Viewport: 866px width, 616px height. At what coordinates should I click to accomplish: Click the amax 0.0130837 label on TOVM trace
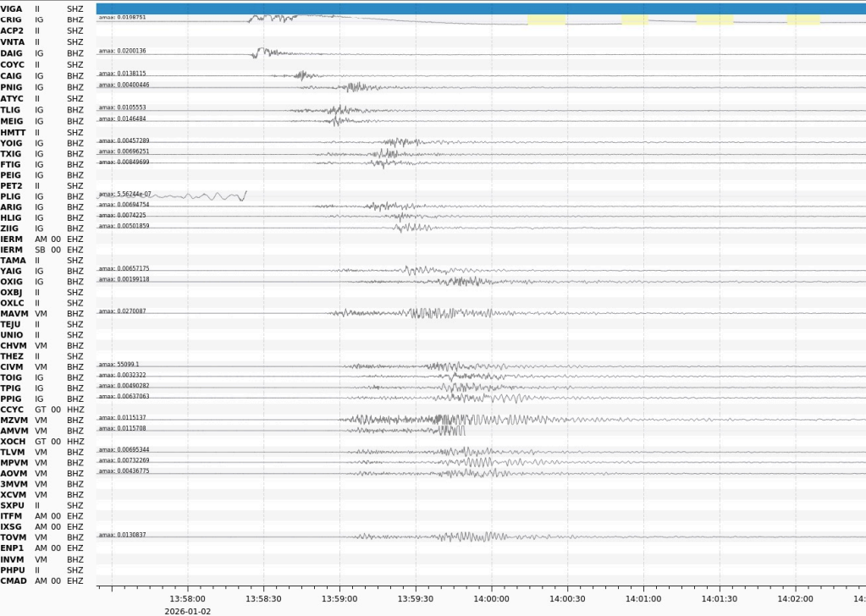pyautogui.click(x=123, y=534)
